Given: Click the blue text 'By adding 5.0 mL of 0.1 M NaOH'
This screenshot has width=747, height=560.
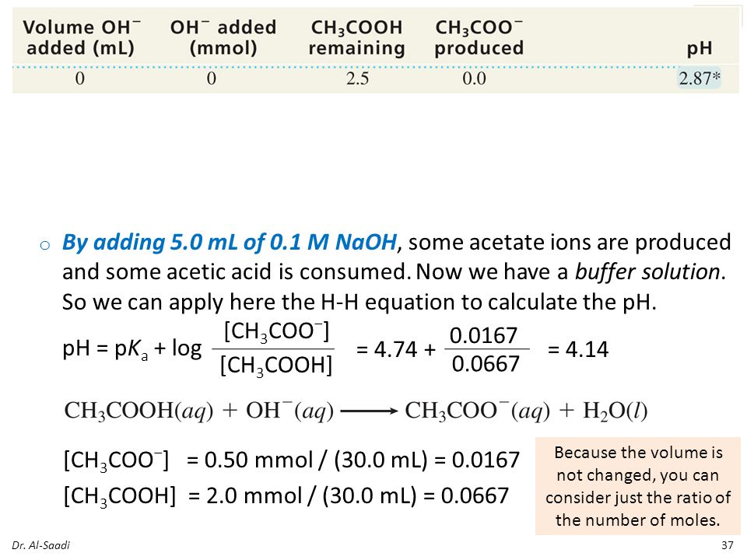Looking at the screenshot, I should pyautogui.click(x=229, y=242).
